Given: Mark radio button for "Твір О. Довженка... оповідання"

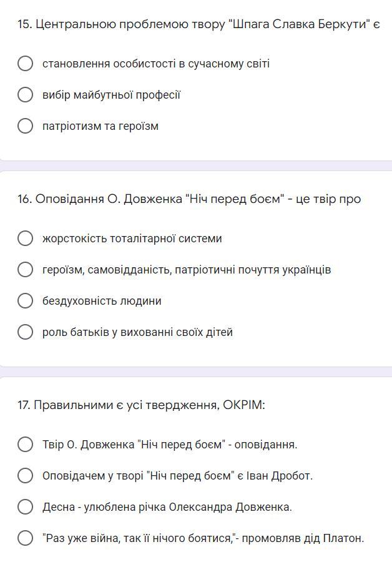Looking at the screenshot, I should click(25, 445).
